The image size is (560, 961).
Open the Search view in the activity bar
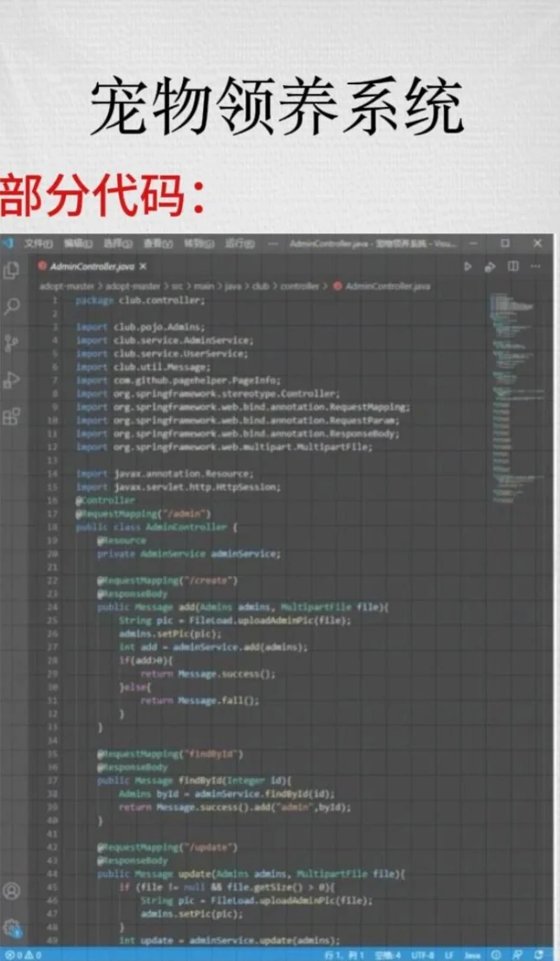[11, 306]
